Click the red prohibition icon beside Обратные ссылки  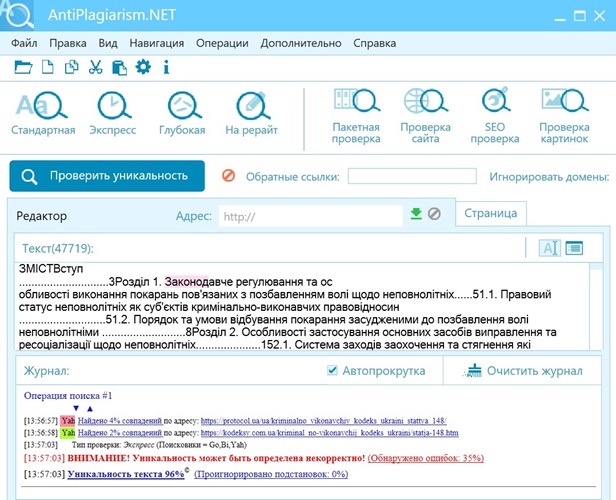[228, 176]
